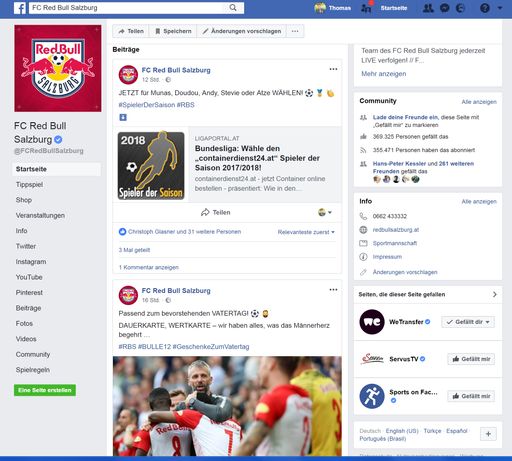Open Twitter in left sidebar
This screenshot has width=512, height=461.
tap(26, 246)
